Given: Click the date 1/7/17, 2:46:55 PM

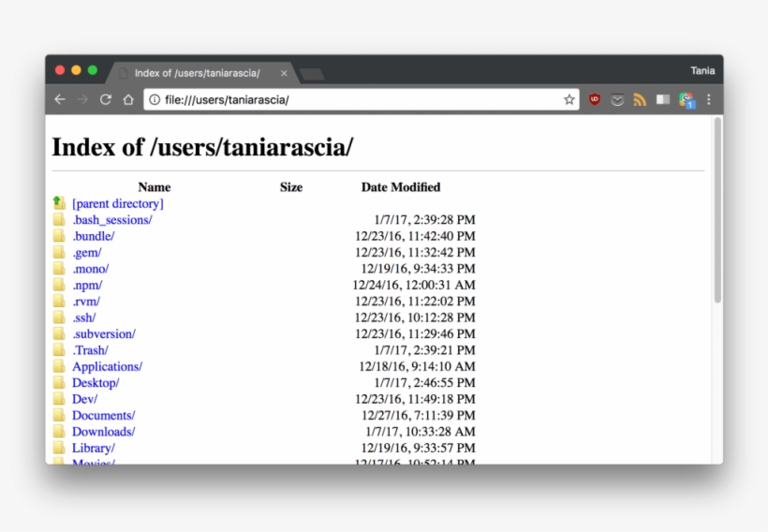Looking at the screenshot, I should click(x=424, y=382).
